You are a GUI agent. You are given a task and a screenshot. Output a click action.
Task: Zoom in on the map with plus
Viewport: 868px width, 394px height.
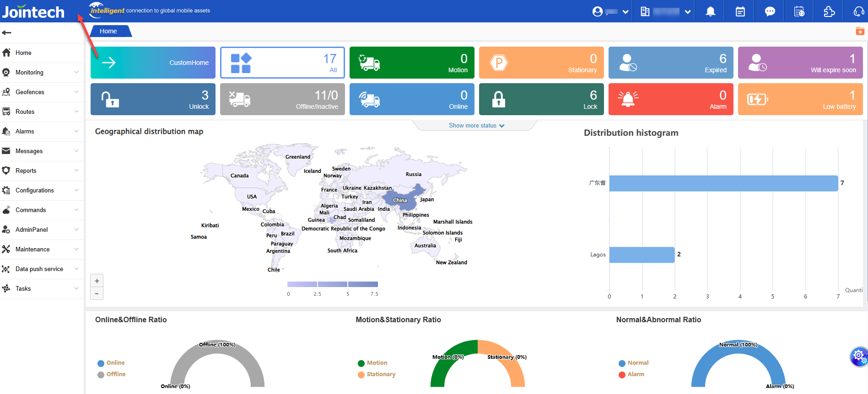(x=97, y=281)
